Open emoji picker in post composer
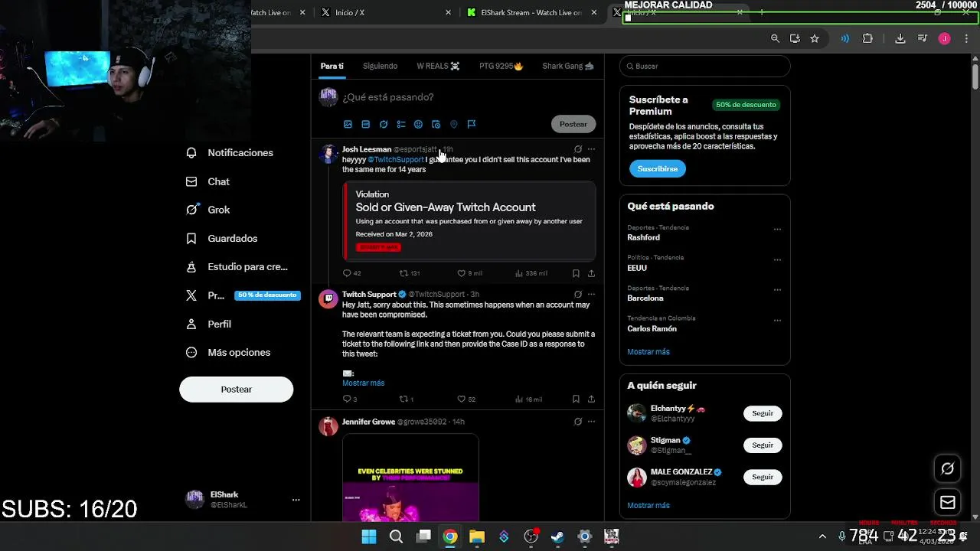 [418, 124]
